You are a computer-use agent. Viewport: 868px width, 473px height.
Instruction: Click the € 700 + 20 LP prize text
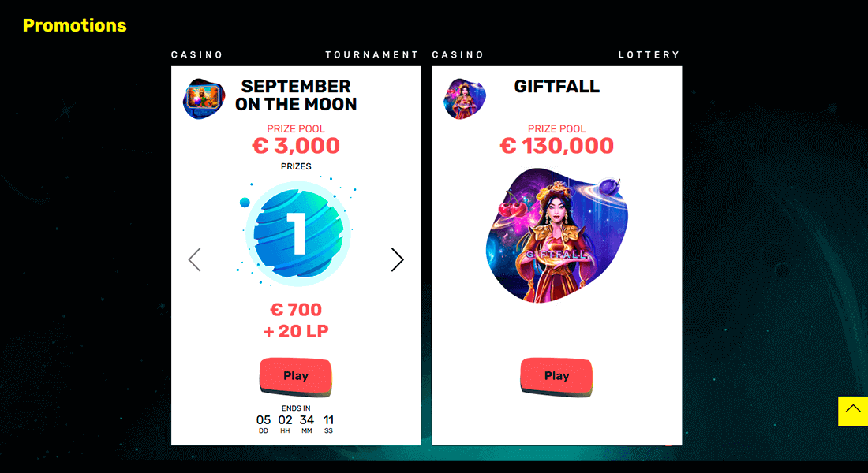click(296, 320)
